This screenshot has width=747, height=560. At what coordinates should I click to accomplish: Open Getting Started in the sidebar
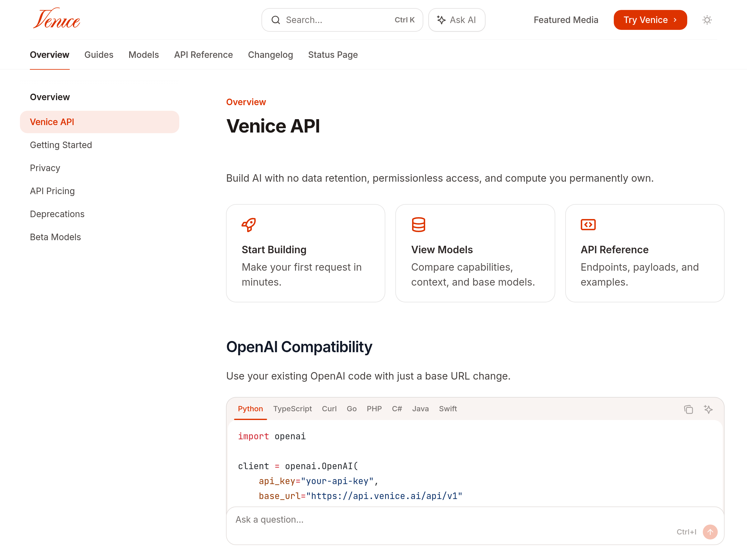point(61,145)
